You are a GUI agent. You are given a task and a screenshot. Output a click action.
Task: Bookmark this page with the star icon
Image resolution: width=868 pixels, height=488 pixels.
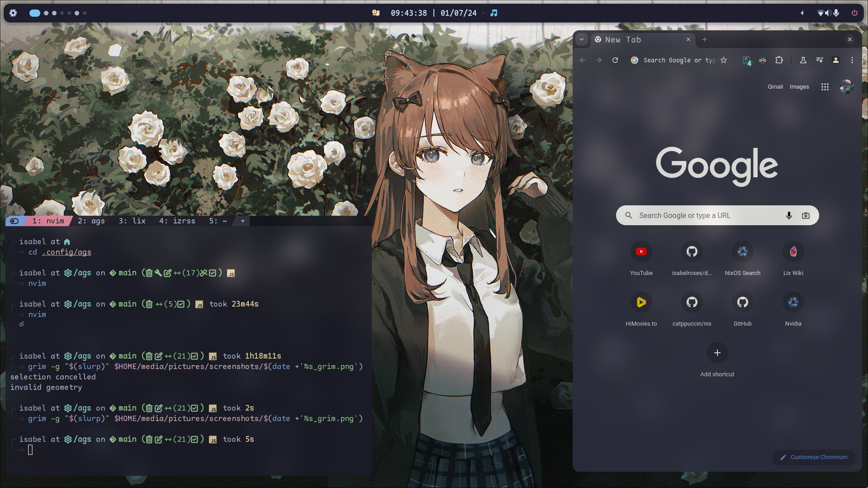(724, 60)
